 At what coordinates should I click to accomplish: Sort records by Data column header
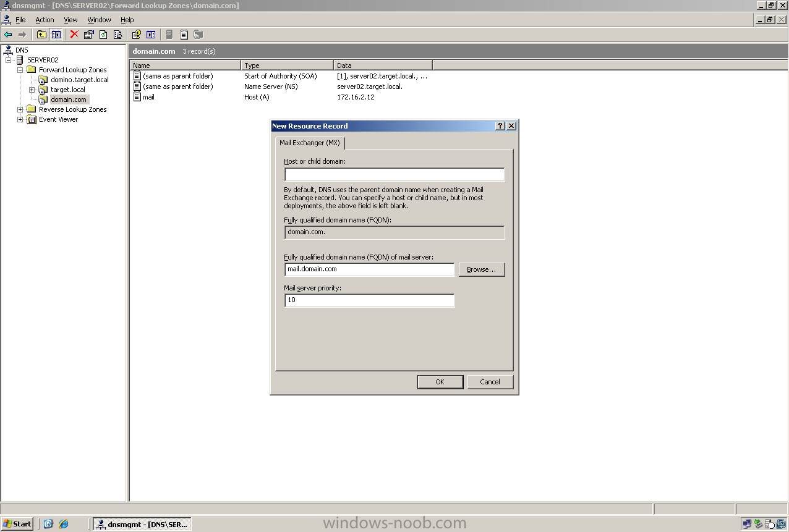tap(383, 65)
